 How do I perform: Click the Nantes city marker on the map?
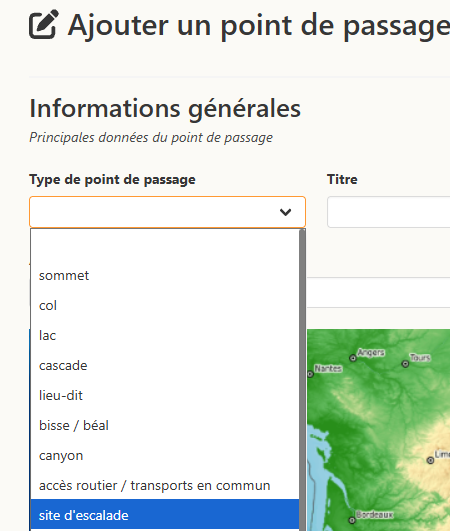pos(310,374)
